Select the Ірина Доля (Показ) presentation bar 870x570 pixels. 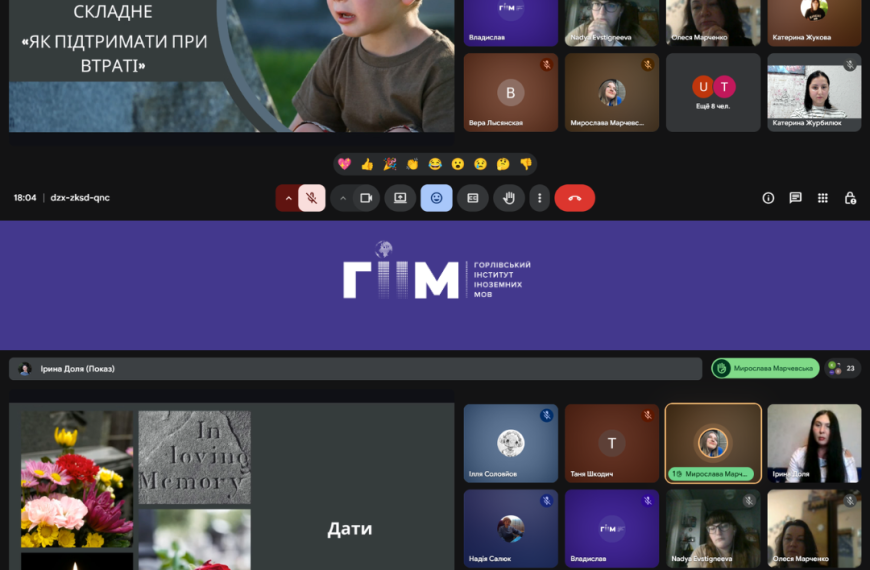coord(355,369)
